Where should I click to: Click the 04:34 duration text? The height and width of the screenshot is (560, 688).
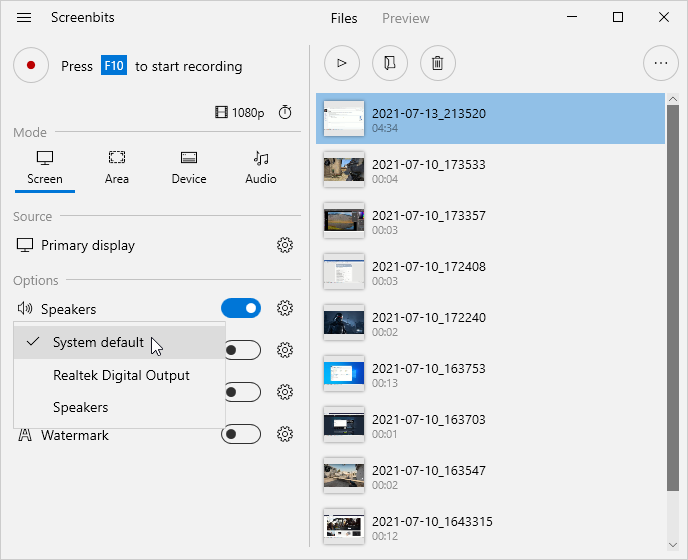pos(385,129)
